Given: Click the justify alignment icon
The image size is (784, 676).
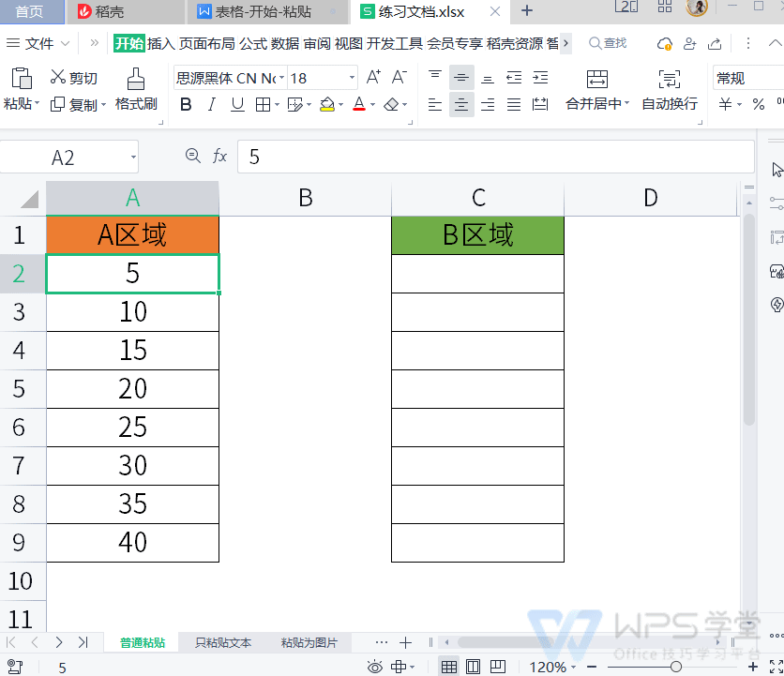Looking at the screenshot, I should pyautogui.click(x=514, y=104).
